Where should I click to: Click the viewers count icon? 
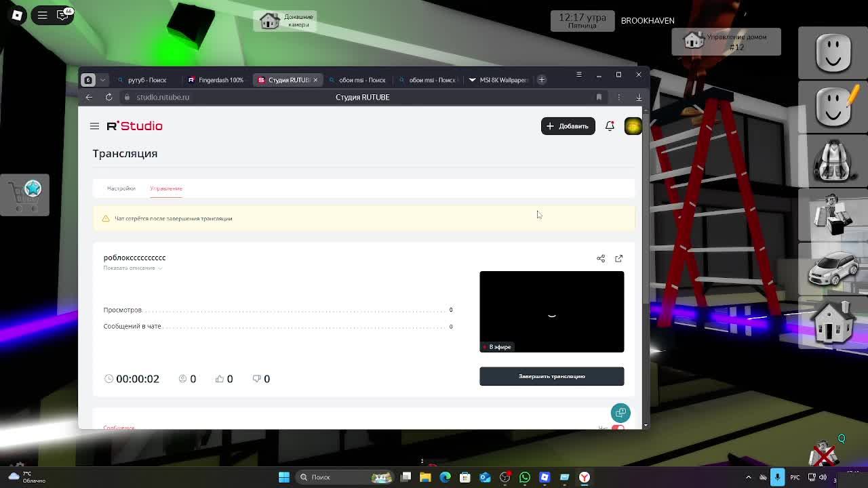[x=182, y=379]
